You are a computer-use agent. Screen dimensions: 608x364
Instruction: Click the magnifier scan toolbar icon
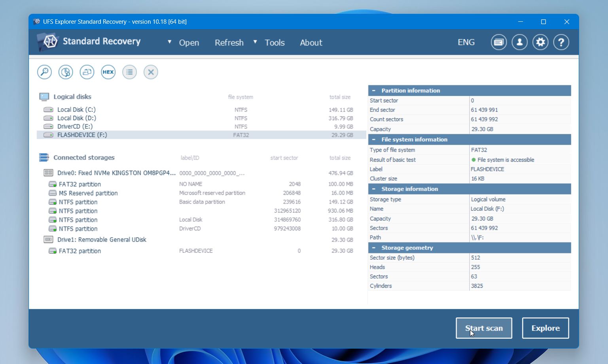44,72
